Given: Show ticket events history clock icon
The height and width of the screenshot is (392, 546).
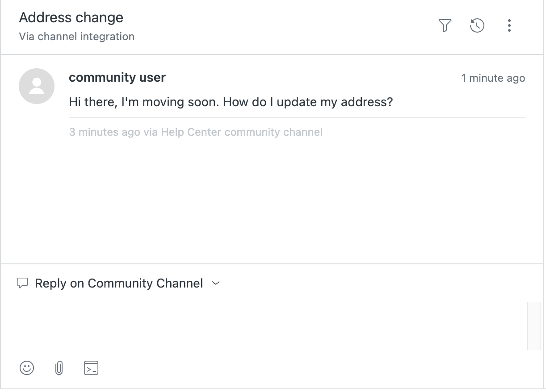Looking at the screenshot, I should click(x=477, y=25).
